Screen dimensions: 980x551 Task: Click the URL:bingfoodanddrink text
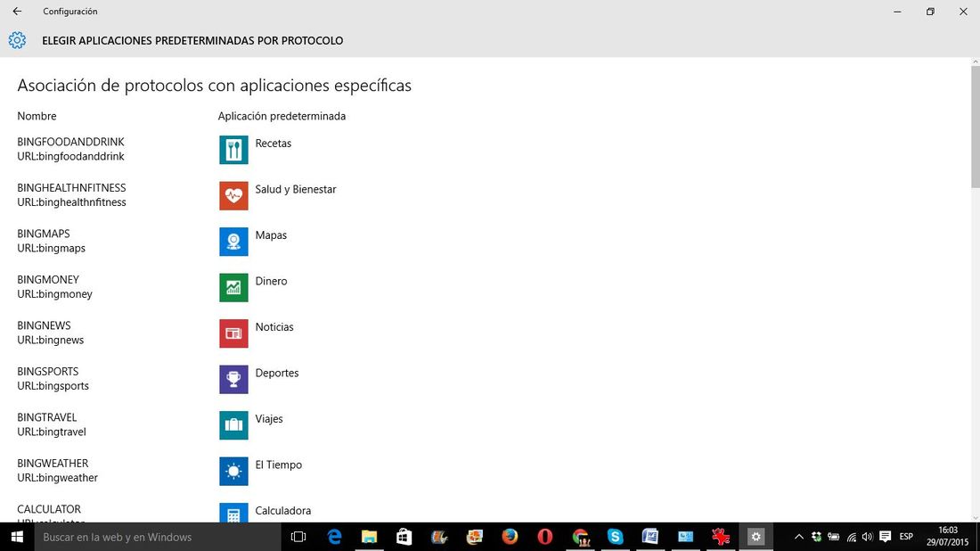(x=70, y=156)
